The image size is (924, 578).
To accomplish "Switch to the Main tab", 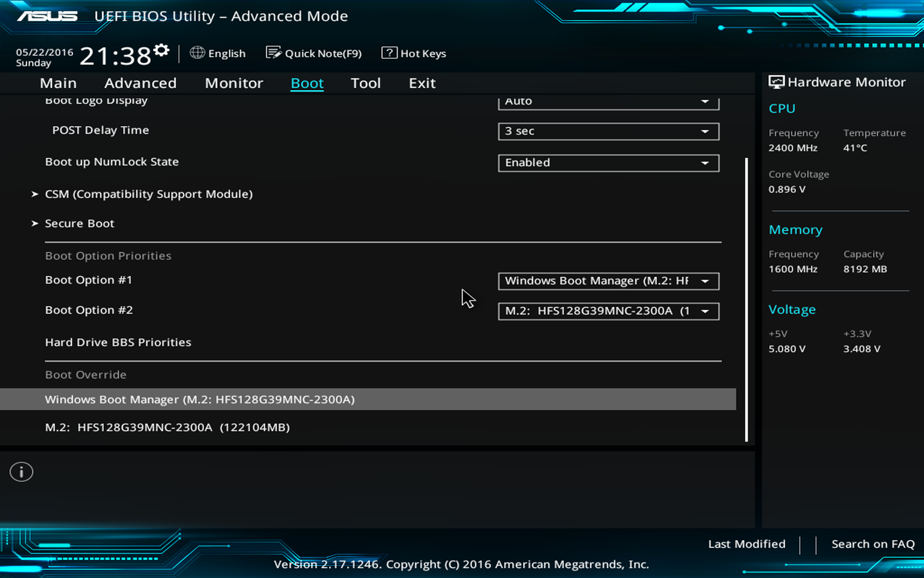I will point(58,83).
